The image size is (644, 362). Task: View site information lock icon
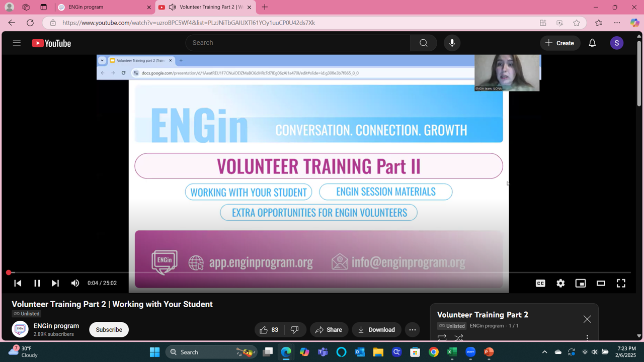[53, 23]
